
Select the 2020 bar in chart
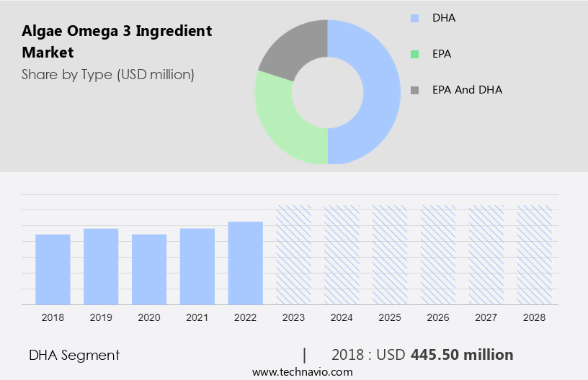click(x=149, y=269)
